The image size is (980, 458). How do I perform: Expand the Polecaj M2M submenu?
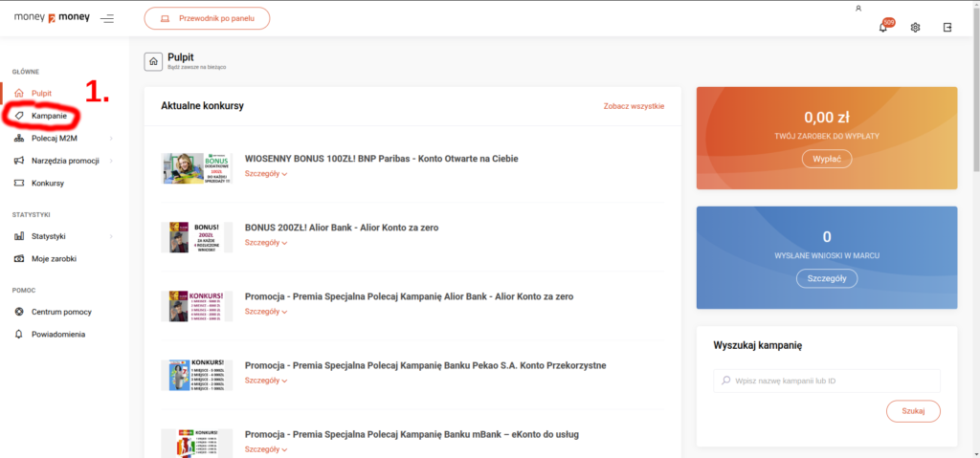pos(111,139)
